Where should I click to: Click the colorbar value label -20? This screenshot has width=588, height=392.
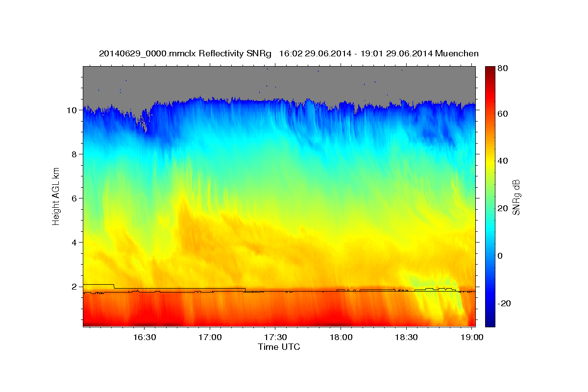point(504,304)
